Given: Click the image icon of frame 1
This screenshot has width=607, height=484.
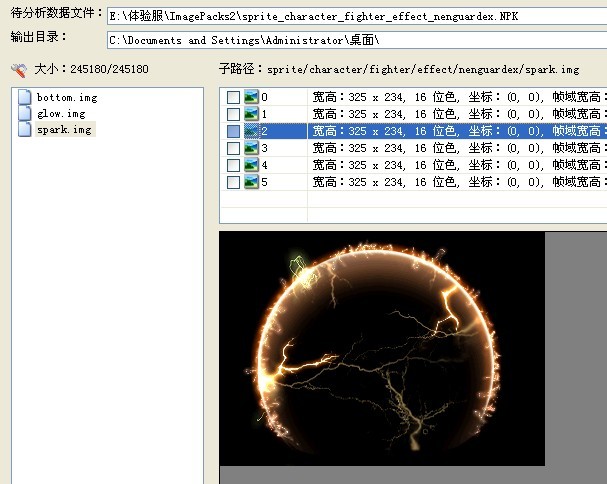Looking at the screenshot, I should pyautogui.click(x=251, y=114).
